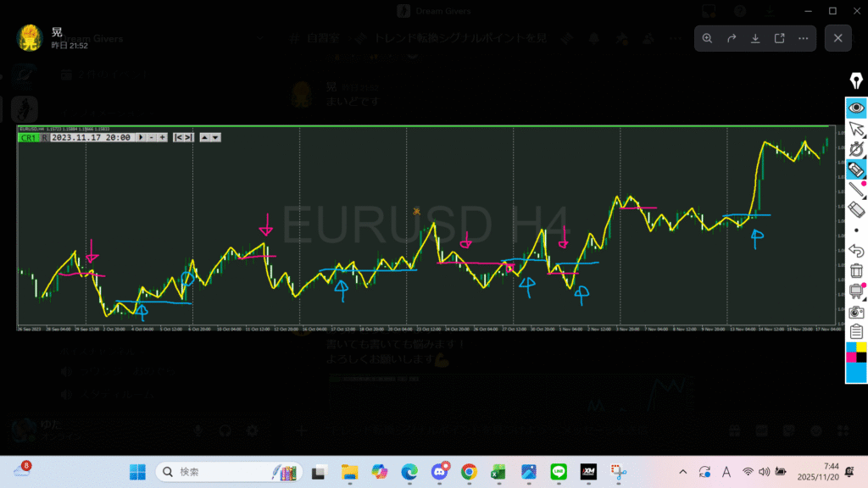The image size is (868, 488).
Task: Select the arrow cursor tool in pen toolbar
Action: click(856, 129)
